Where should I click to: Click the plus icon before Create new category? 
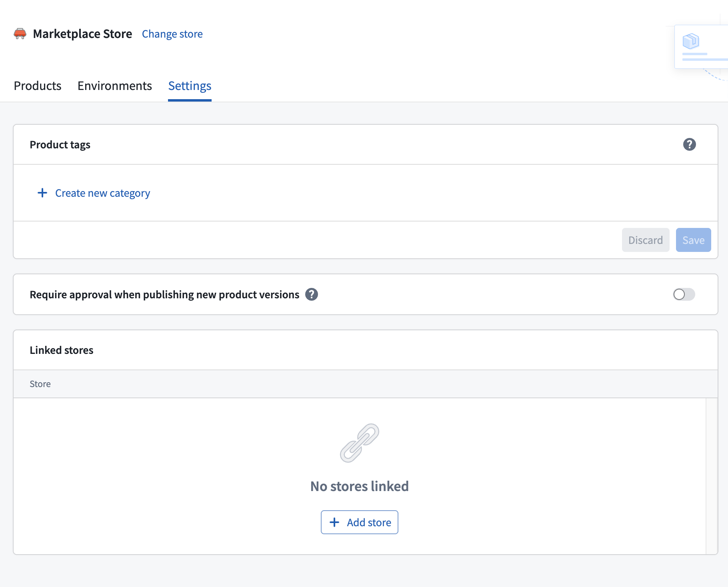(42, 193)
